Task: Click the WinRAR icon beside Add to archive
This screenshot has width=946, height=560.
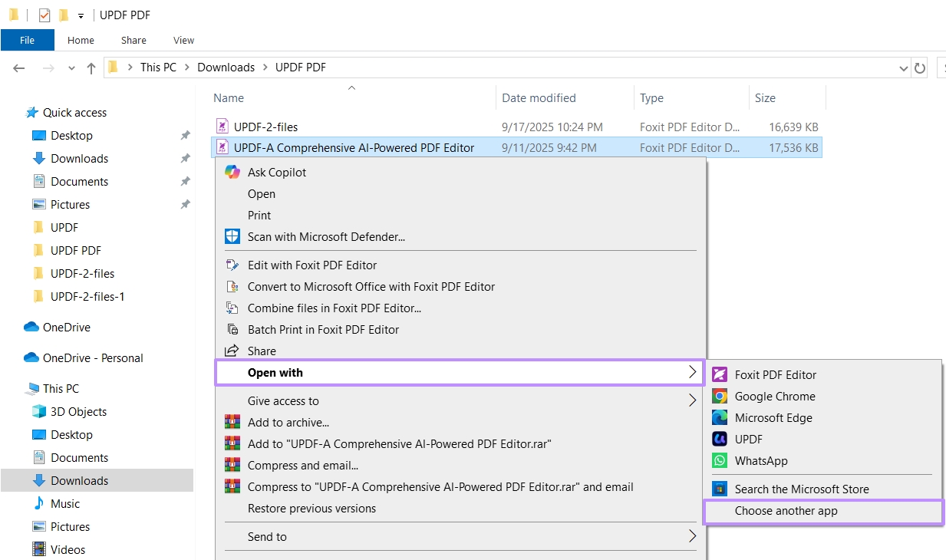Action: click(232, 421)
